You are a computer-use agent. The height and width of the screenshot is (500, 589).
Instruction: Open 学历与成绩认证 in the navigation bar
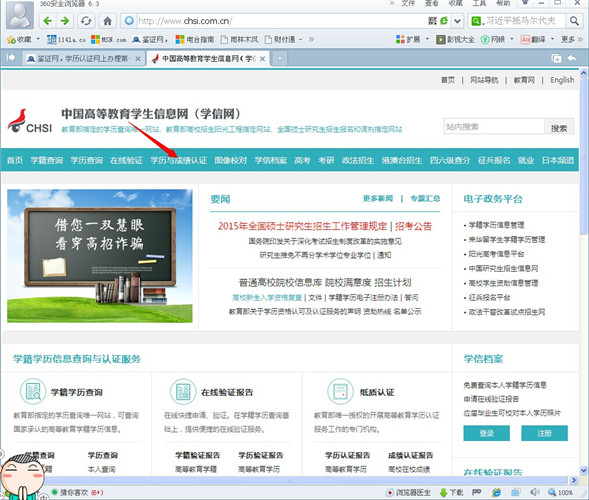178,160
